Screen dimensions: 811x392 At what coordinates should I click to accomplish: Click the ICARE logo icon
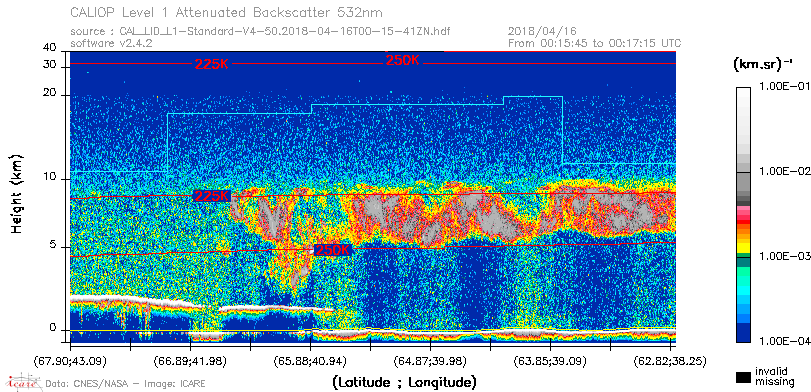(23, 382)
